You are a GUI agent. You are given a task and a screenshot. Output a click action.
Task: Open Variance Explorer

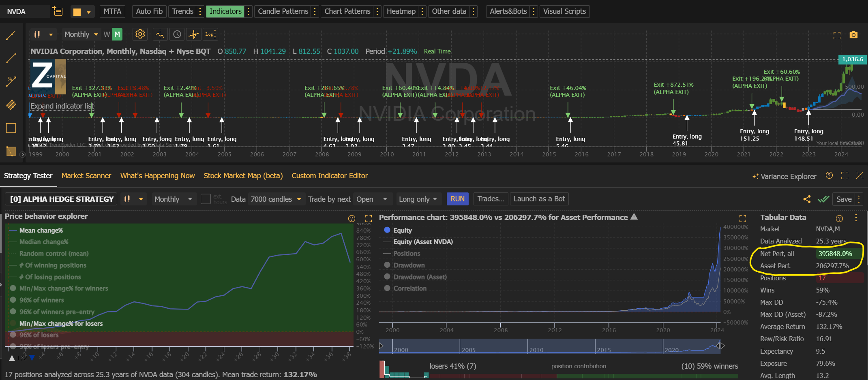click(x=784, y=176)
